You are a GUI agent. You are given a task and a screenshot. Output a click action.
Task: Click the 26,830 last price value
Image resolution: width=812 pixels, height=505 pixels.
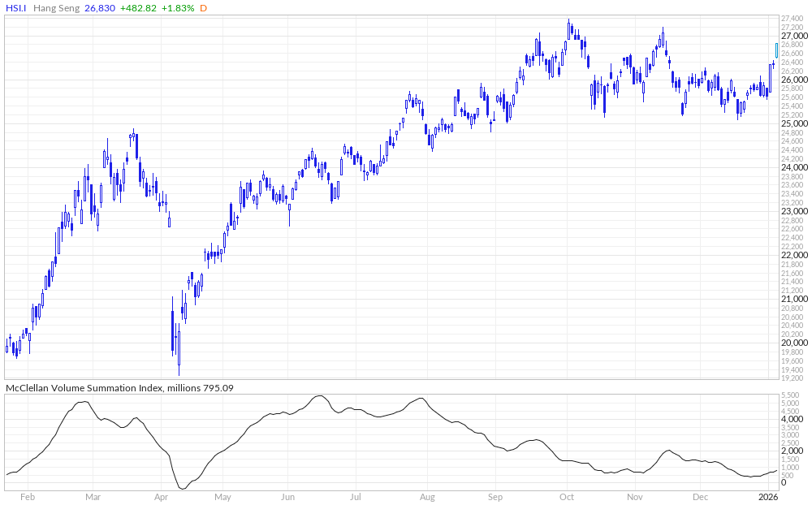[101, 7]
